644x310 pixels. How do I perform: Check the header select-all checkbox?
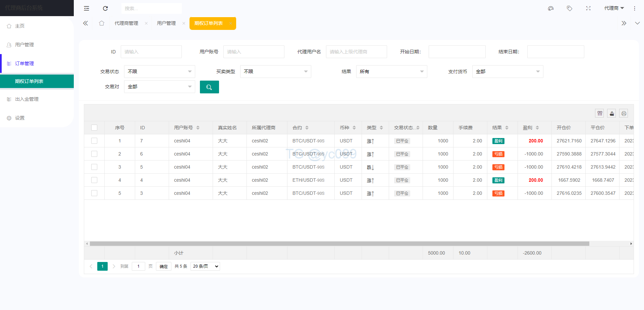click(94, 128)
